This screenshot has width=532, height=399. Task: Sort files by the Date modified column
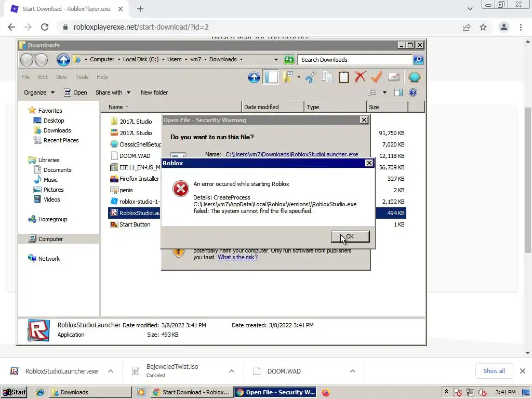click(x=273, y=107)
